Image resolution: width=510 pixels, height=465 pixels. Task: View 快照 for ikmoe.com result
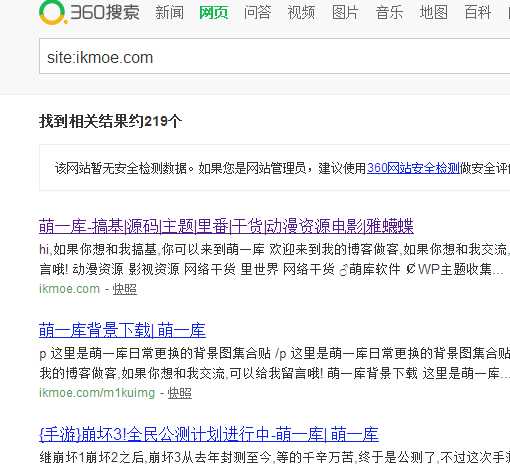pyautogui.click(x=125, y=289)
